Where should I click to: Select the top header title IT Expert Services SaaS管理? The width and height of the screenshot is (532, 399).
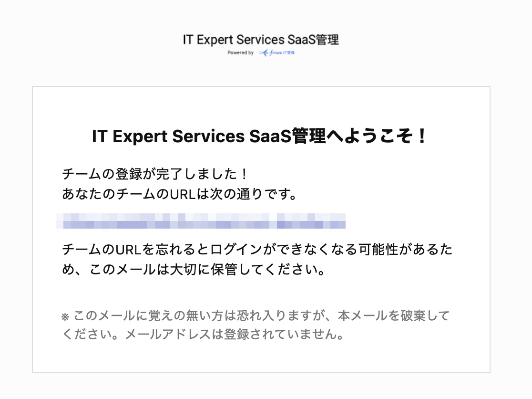[261, 40]
